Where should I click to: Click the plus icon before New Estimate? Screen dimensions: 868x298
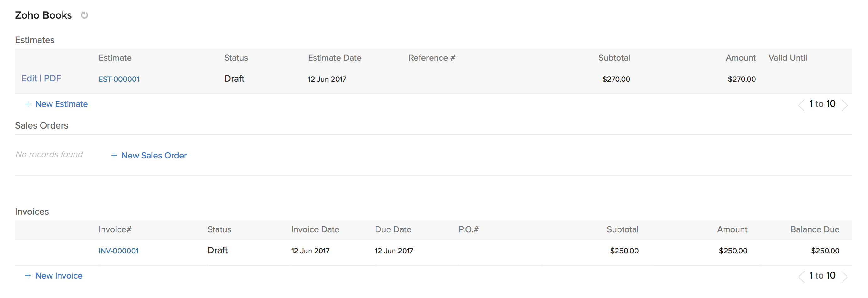click(x=28, y=104)
